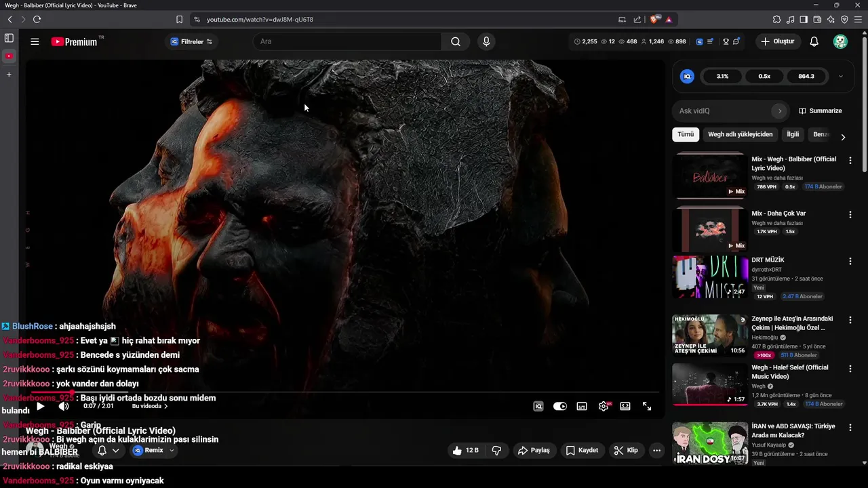Open Brave Wallet icon

[x=817, y=19]
